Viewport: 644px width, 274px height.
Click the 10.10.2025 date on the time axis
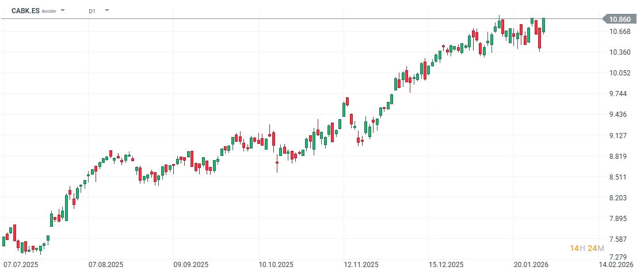click(276, 265)
